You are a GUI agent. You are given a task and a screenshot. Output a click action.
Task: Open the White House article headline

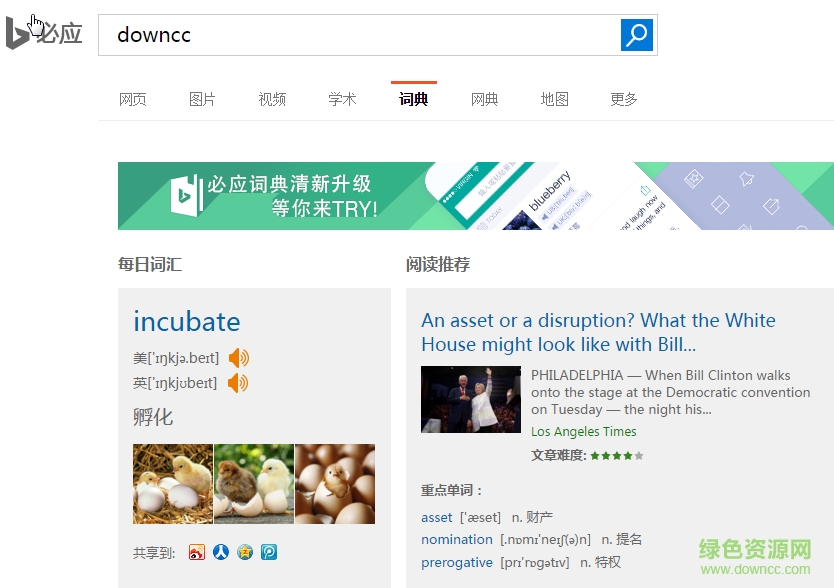pyautogui.click(x=598, y=333)
